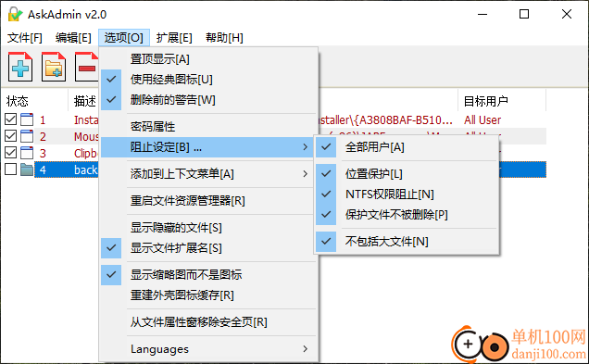Image resolution: width=589 pixels, height=364 pixels.
Task: Open the 文件[F] menu
Action: coord(25,38)
